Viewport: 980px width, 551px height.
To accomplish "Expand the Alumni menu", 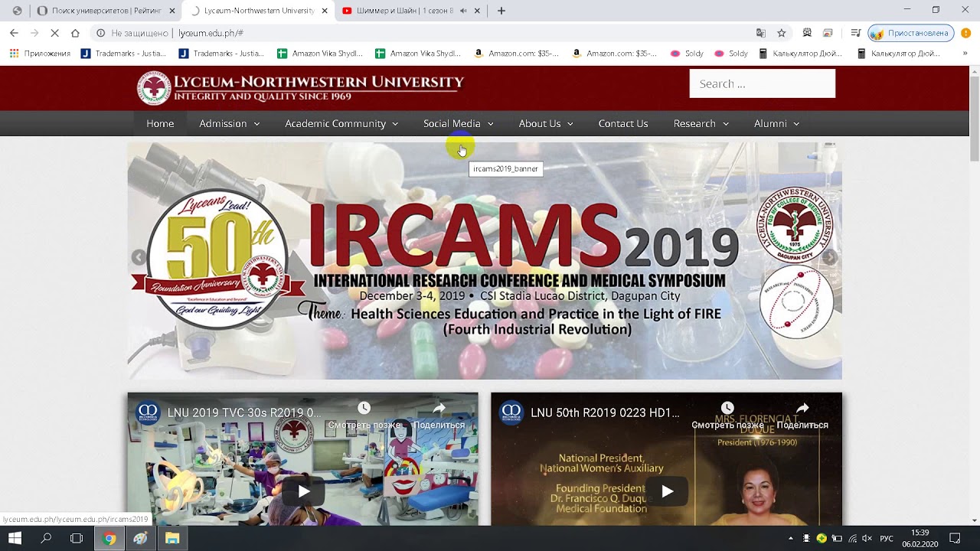I will (x=776, y=123).
